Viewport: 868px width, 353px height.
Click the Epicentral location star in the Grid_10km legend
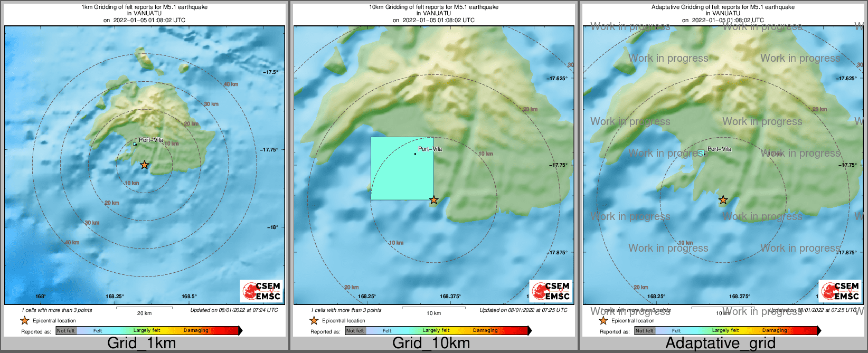point(314,320)
